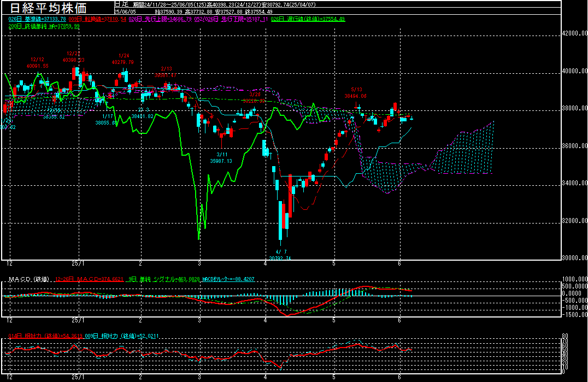The image size is (588, 382).
Task: Click period high 高40398.23(24/12/27)
Action: (234, 4)
